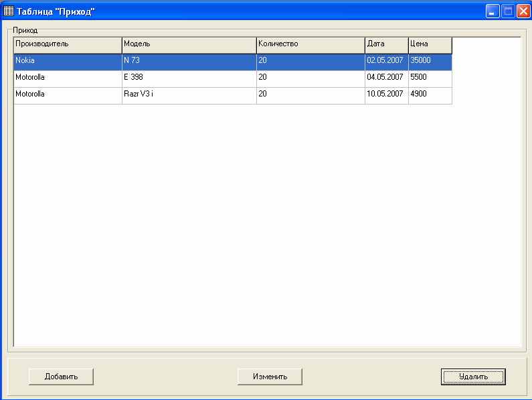
Task: Select Motorolla in the Razr V3 i row
Action: pyautogui.click(x=68, y=96)
